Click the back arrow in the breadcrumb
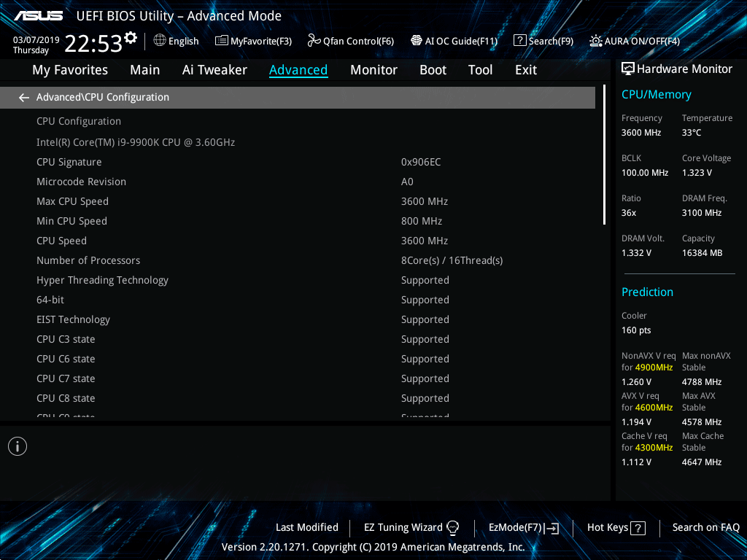The image size is (747, 560). [x=24, y=98]
